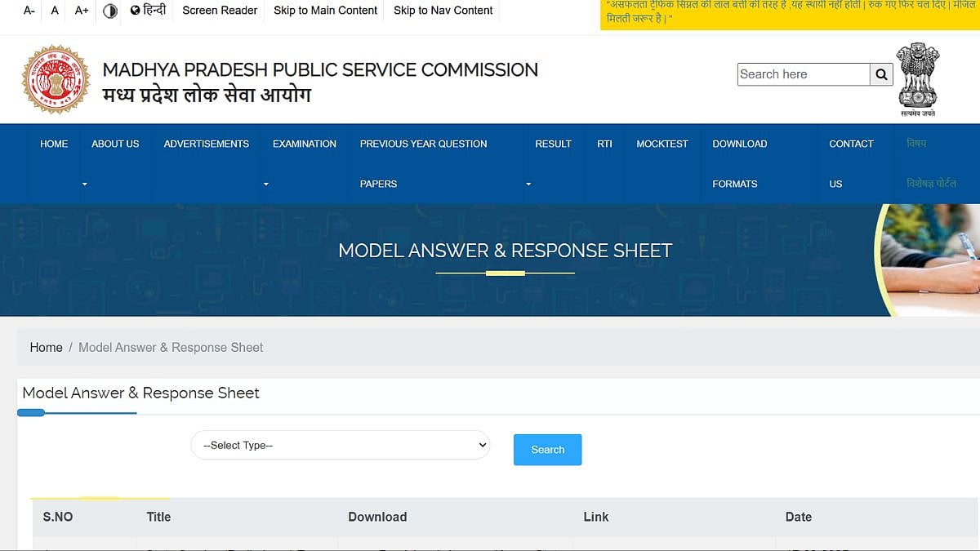Click the magnifying glass search icon

click(881, 74)
